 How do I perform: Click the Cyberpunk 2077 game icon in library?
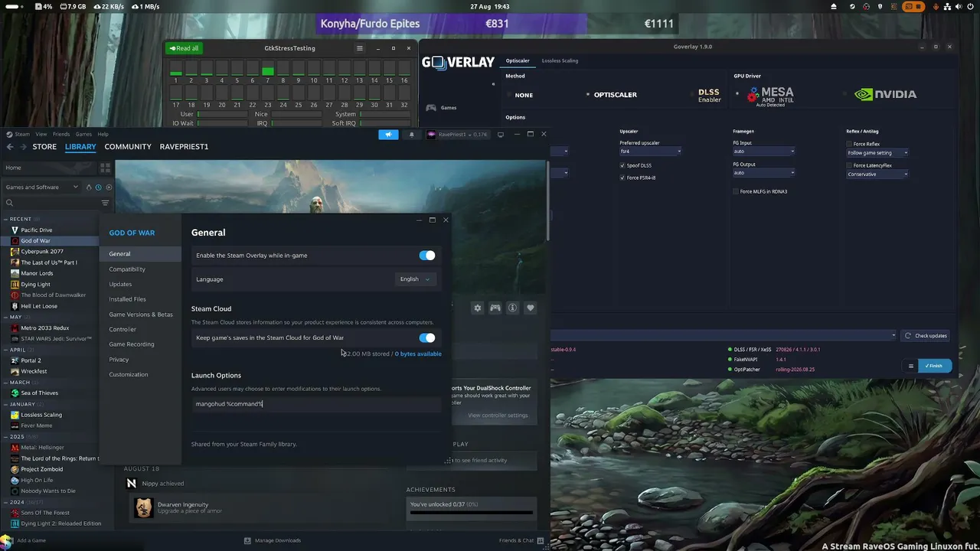coord(15,251)
